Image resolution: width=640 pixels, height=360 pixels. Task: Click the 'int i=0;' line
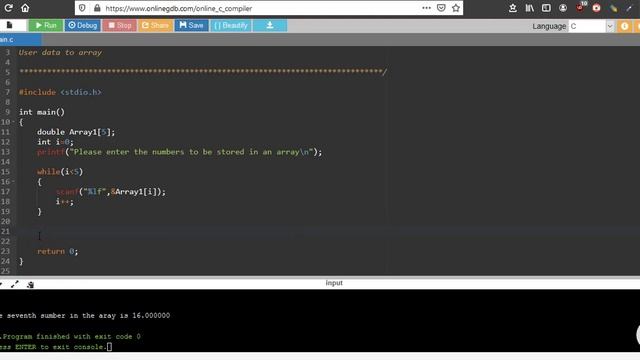coord(56,142)
